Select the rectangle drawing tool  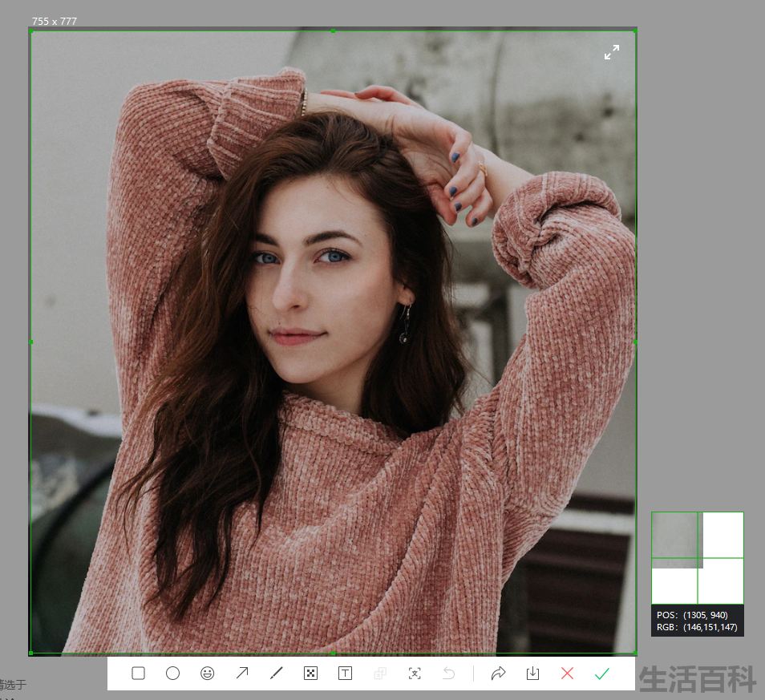pos(138,674)
